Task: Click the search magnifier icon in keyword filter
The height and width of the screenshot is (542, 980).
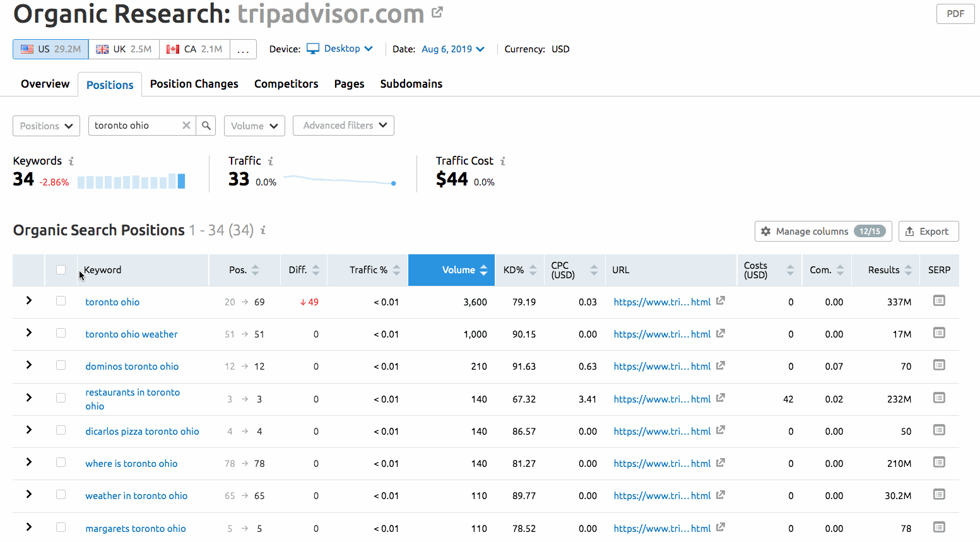Action: (206, 126)
